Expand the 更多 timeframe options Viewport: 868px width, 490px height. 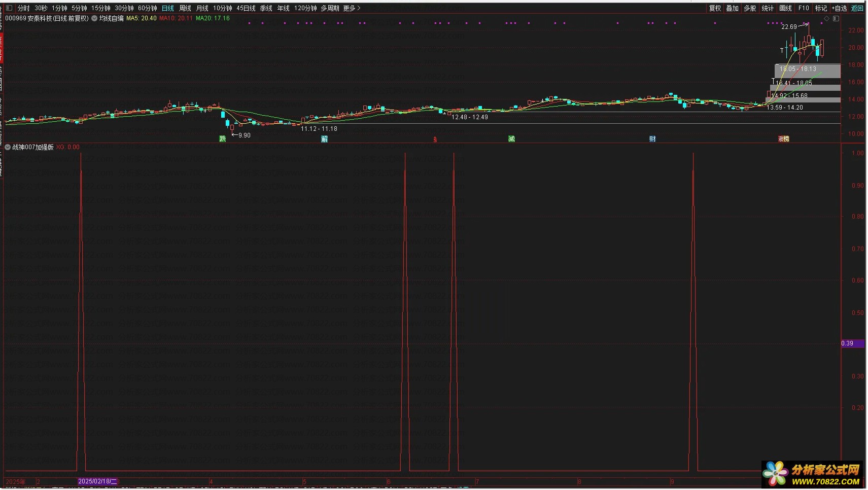coord(352,8)
